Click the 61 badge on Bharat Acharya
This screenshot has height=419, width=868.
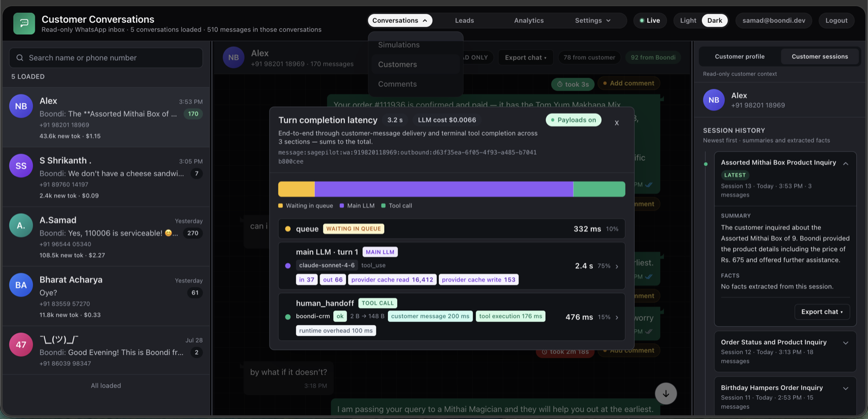[195, 293]
